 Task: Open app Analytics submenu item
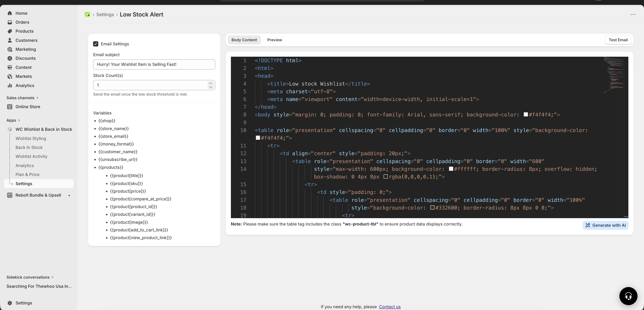25,165
